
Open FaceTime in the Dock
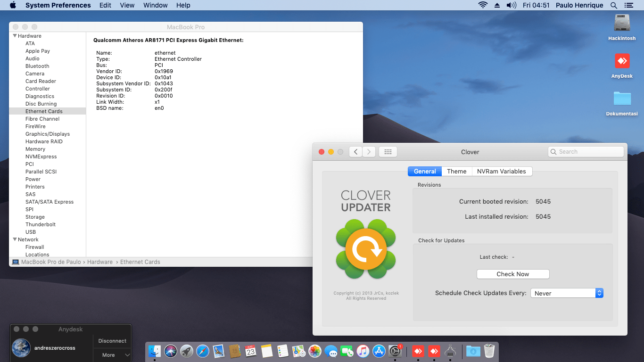(347, 351)
